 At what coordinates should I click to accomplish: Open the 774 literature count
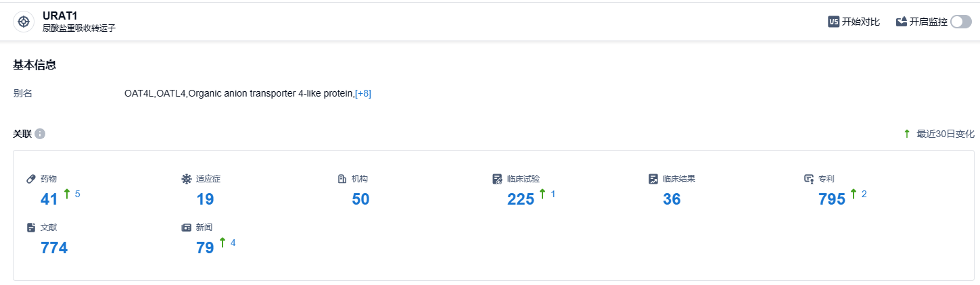coord(54,248)
